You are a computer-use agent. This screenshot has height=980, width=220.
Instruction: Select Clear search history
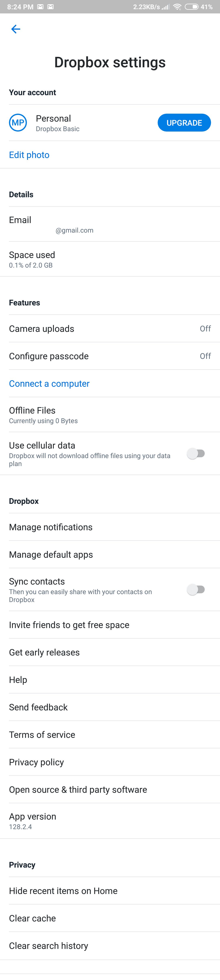point(110,946)
